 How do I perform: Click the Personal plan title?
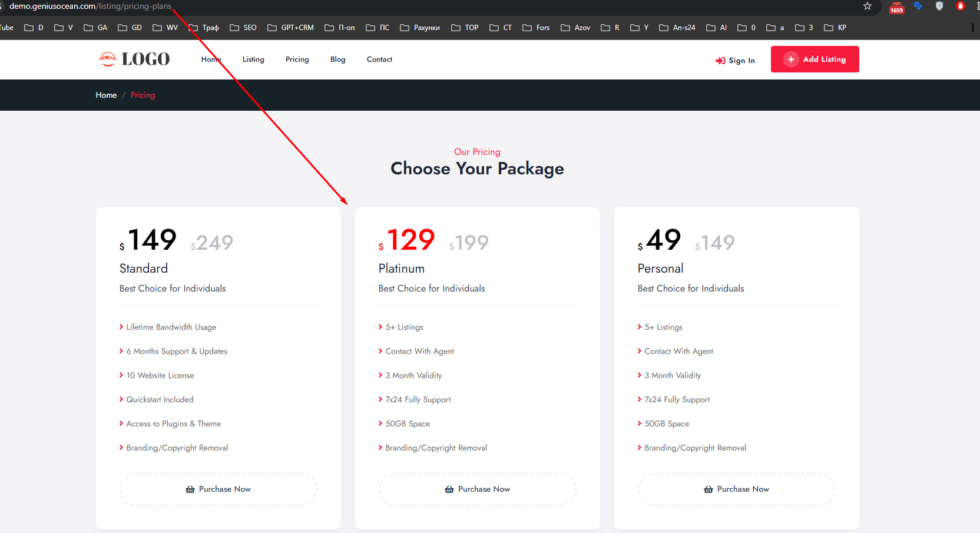coord(660,269)
